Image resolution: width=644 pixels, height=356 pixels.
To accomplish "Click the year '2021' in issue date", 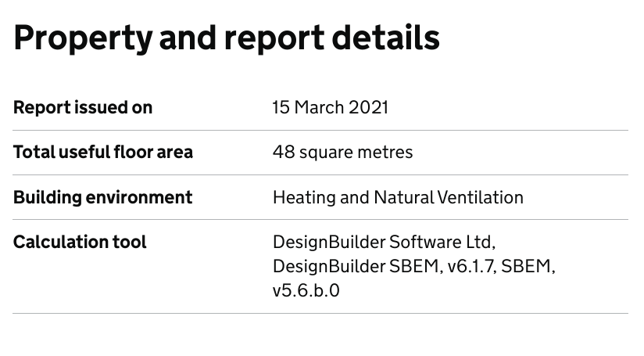I will click(368, 108).
